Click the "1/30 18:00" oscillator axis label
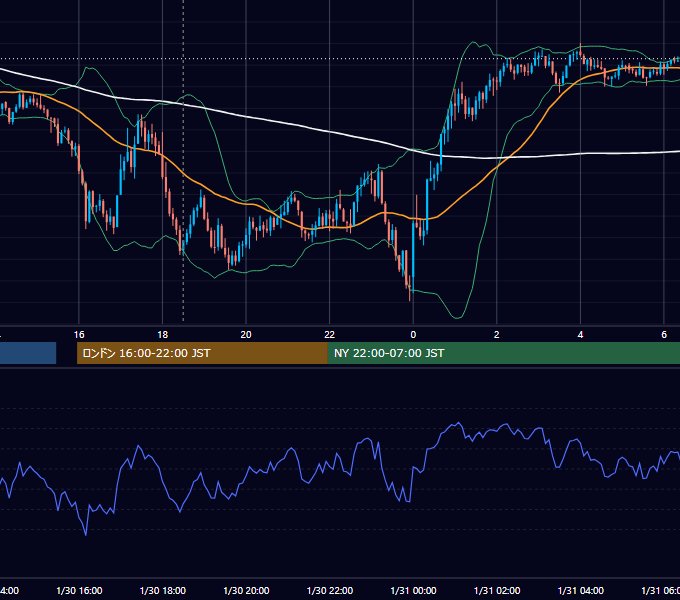The width and height of the screenshot is (680, 600). (163, 590)
